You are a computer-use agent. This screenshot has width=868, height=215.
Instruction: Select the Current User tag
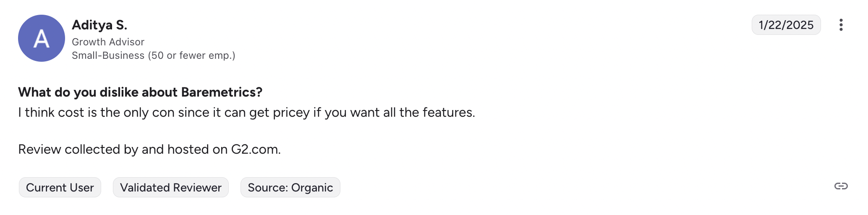tap(60, 187)
